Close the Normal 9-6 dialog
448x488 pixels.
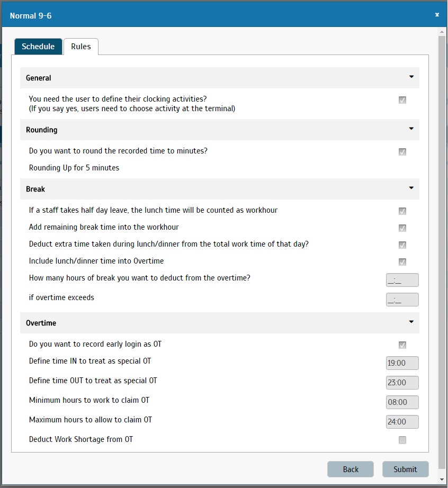coord(437,15)
